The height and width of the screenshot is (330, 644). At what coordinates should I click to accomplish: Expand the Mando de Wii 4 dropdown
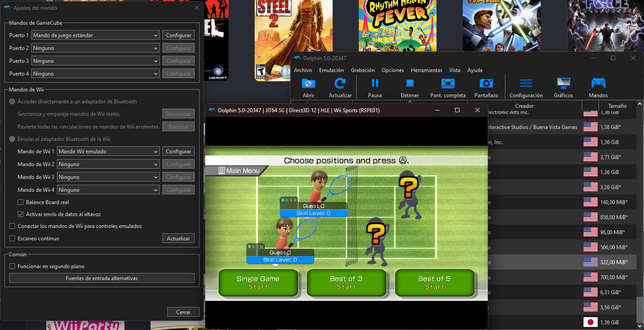tap(108, 190)
